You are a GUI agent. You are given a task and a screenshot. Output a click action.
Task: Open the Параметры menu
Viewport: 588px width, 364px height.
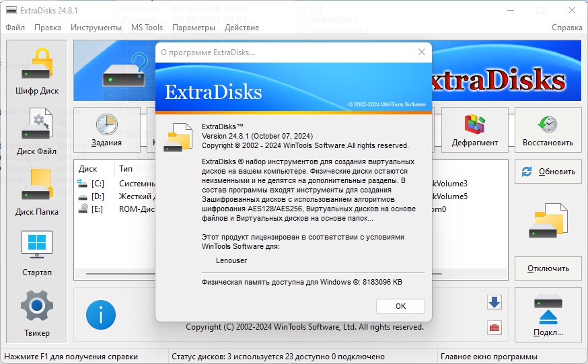coord(194,28)
